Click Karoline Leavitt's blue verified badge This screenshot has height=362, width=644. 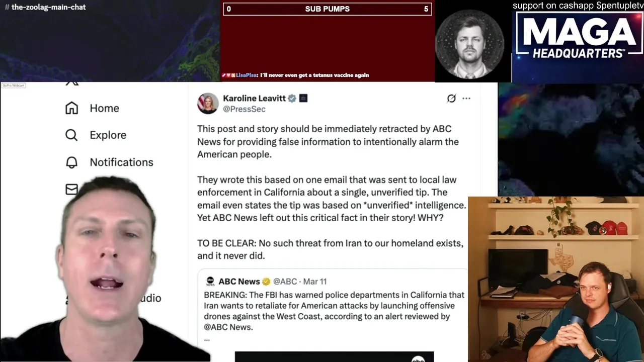click(292, 99)
